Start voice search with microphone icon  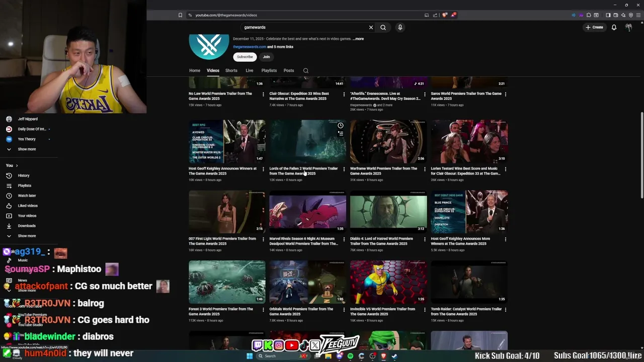400,27
